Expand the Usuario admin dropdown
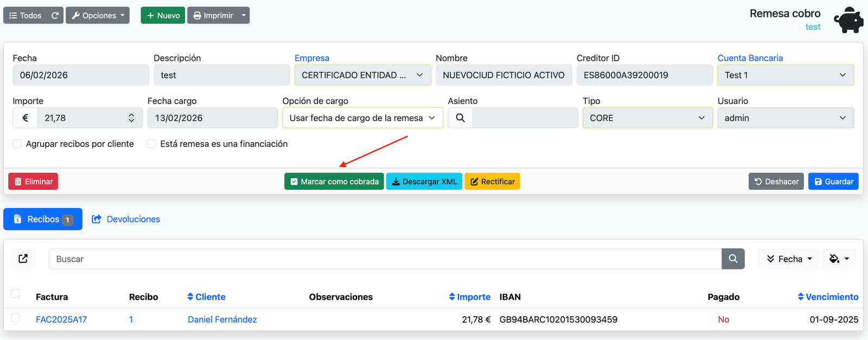Screen dimensions: 868x340 tap(786, 118)
